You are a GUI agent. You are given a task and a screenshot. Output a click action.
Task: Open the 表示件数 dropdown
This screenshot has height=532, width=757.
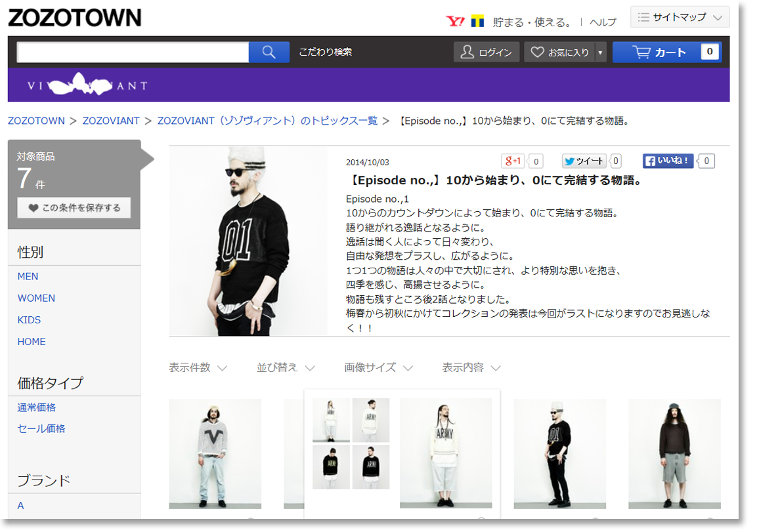click(x=198, y=368)
